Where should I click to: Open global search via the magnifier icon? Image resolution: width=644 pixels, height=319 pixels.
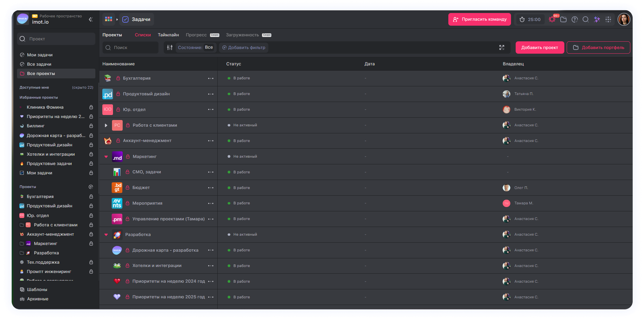(586, 19)
